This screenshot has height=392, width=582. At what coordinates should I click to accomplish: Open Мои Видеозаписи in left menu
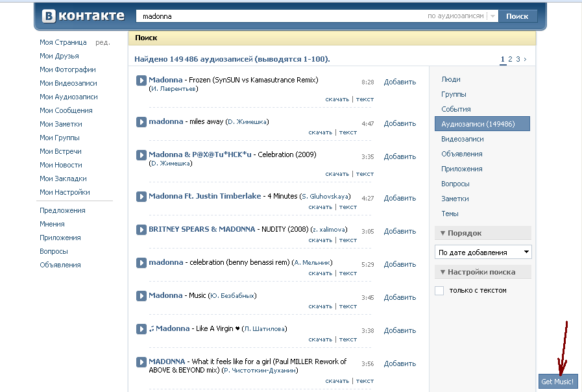coord(68,83)
